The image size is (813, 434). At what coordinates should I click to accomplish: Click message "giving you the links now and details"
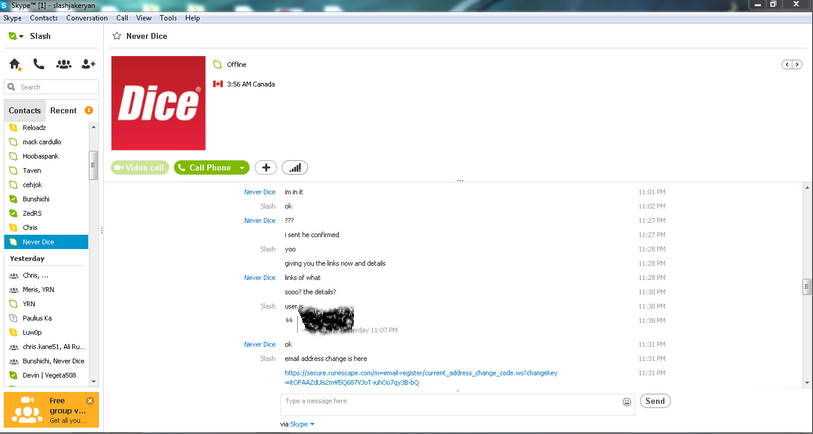335,263
